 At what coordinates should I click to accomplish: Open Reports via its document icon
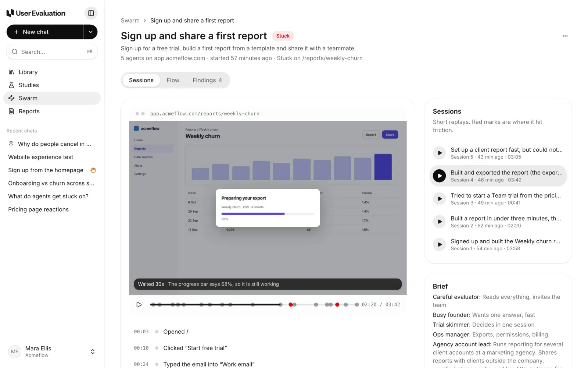click(11, 111)
